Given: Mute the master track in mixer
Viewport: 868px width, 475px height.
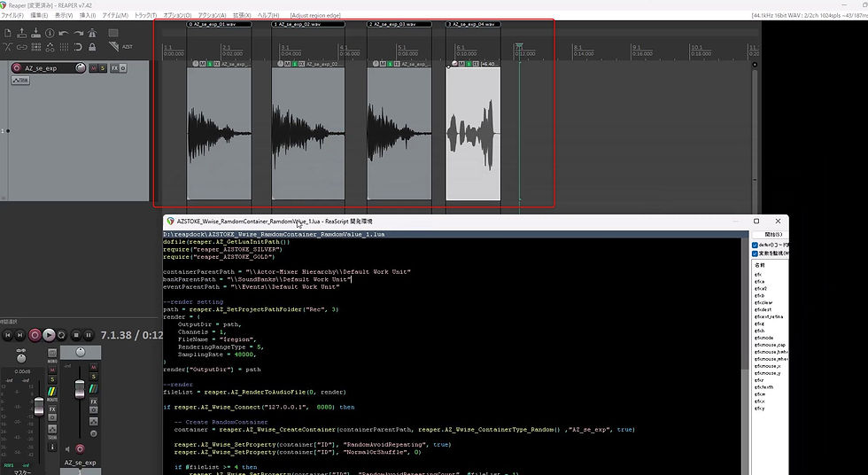Looking at the screenshot, I should 52,370.
